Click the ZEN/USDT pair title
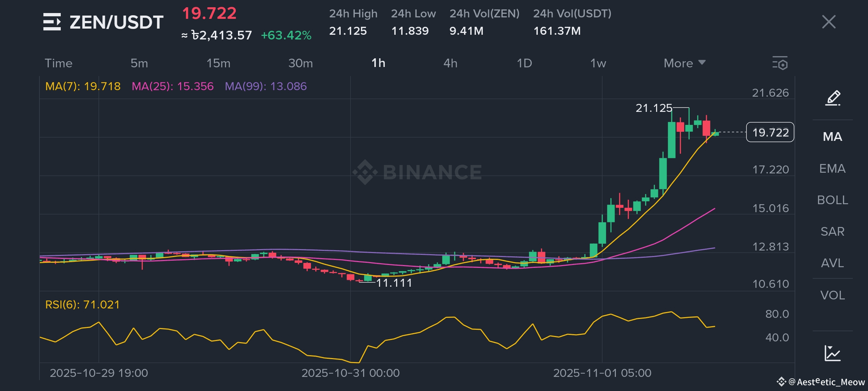 [x=116, y=22]
